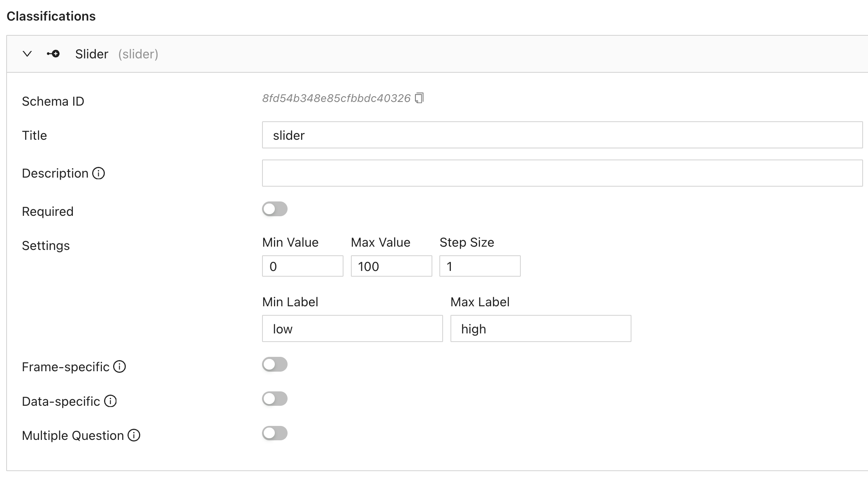The height and width of the screenshot is (481, 868).
Task: Open the Data-specific info icon
Action: (110, 401)
